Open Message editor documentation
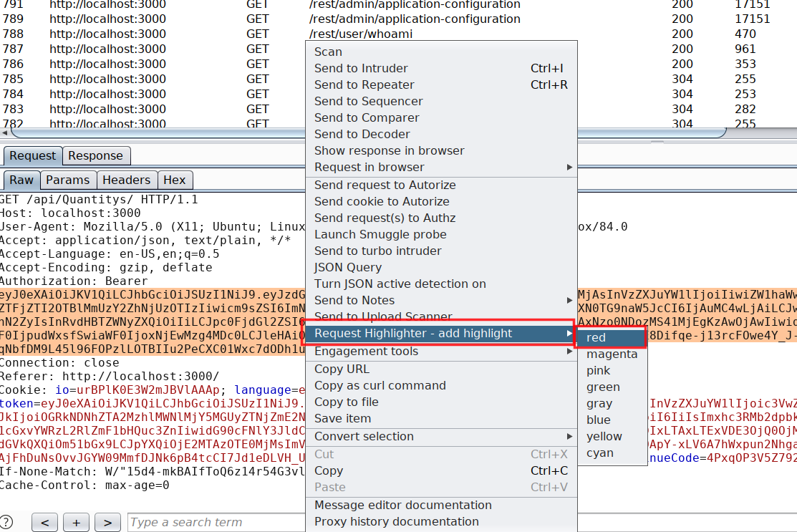797x532 pixels. (x=441, y=505)
